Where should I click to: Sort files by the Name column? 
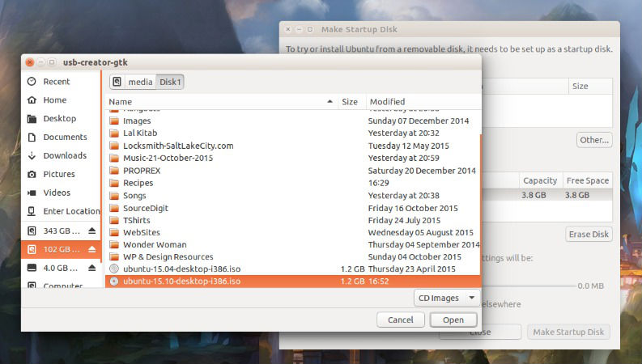click(x=221, y=101)
